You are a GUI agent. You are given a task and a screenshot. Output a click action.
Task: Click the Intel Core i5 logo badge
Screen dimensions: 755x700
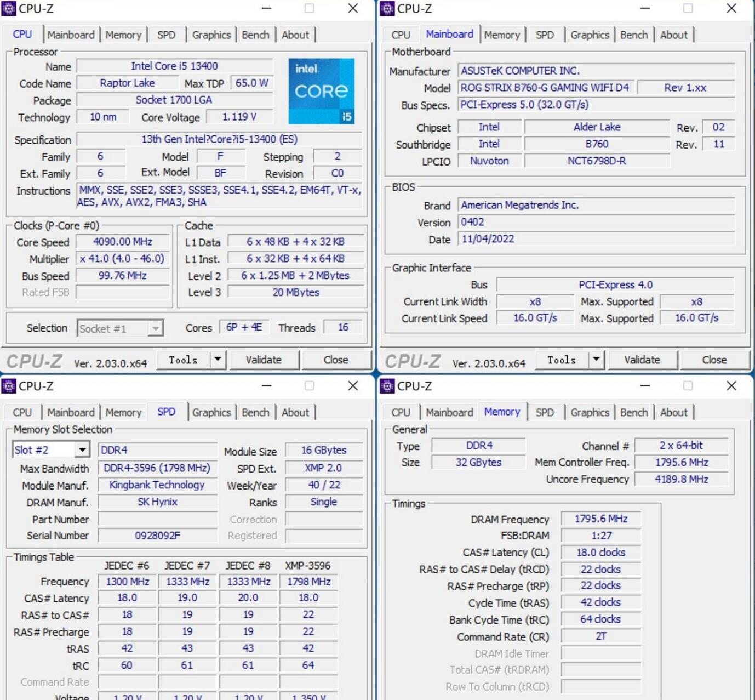click(x=321, y=91)
